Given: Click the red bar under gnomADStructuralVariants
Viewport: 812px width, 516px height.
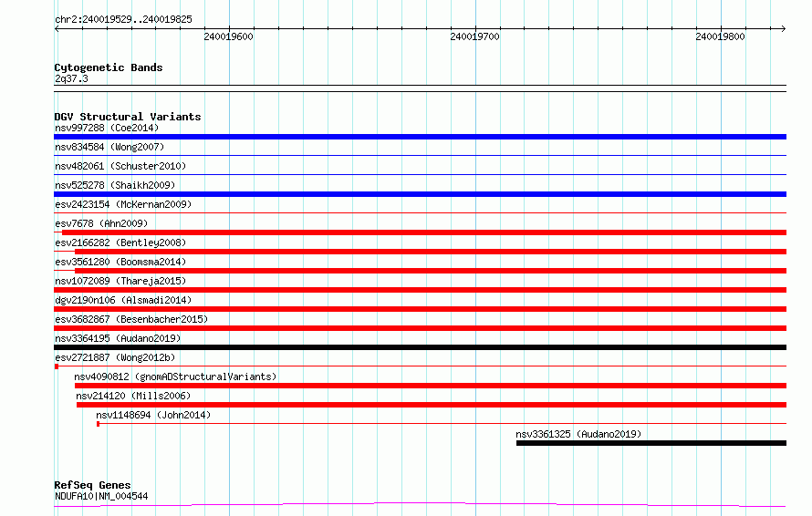Looking at the screenshot, I should pos(431,386).
